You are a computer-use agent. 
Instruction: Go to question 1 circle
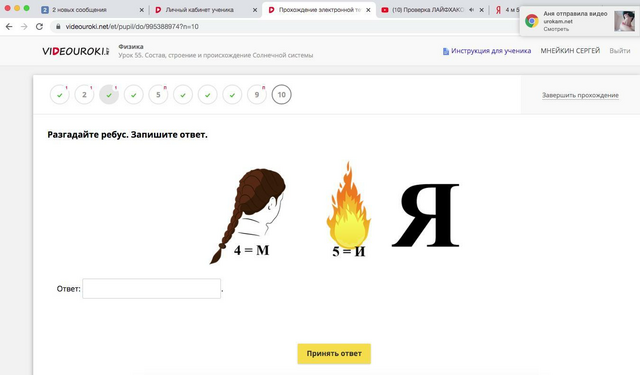pos(60,95)
